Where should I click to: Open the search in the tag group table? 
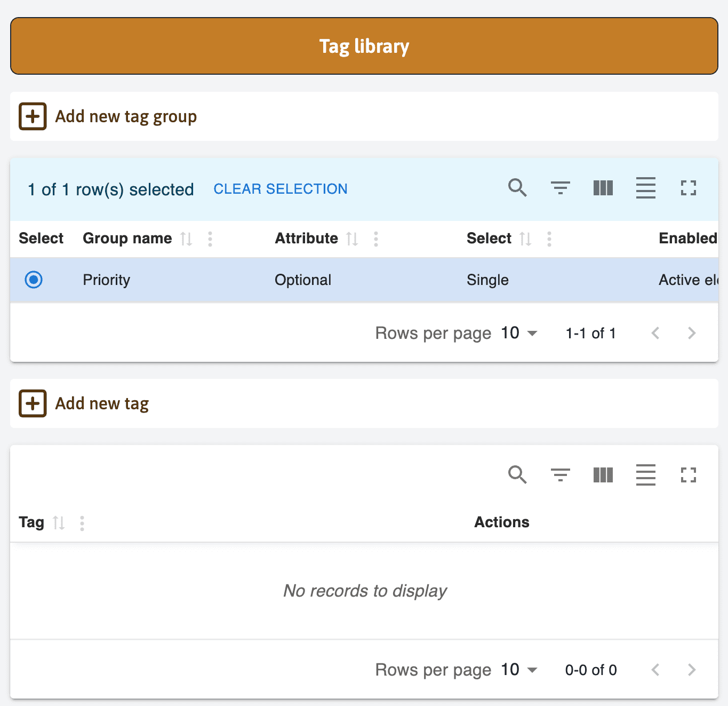517,188
